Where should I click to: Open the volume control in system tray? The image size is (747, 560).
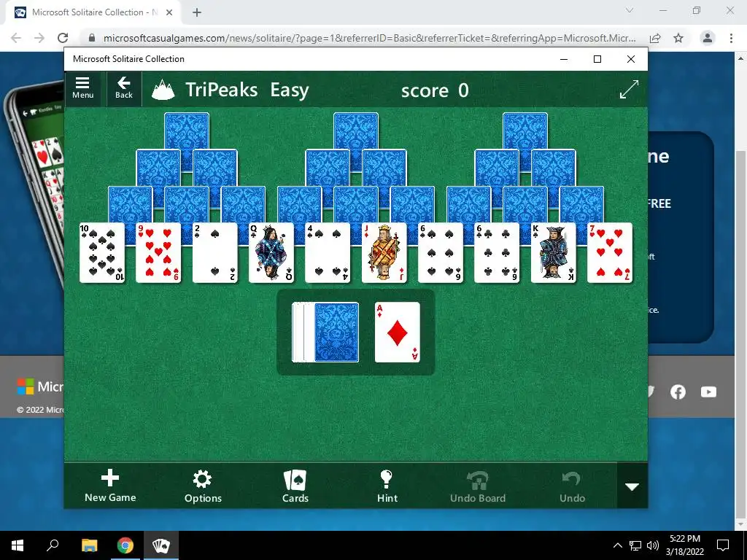pyautogui.click(x=653, y=545)
